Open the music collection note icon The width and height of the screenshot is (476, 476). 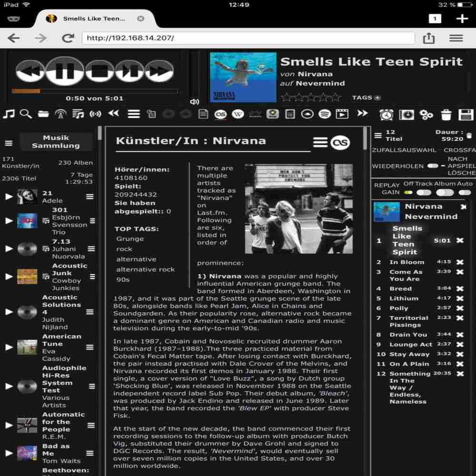click(x=9, y=114)
